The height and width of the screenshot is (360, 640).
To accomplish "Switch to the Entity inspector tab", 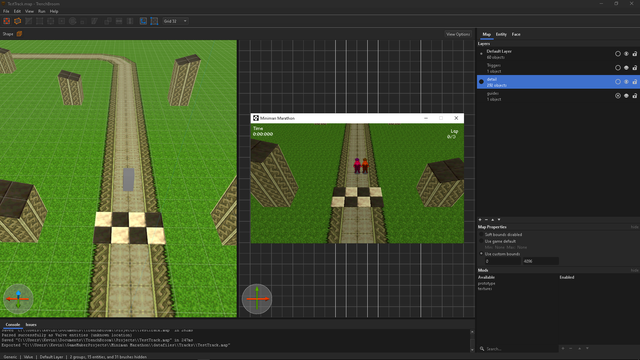I will coord(501,34).
